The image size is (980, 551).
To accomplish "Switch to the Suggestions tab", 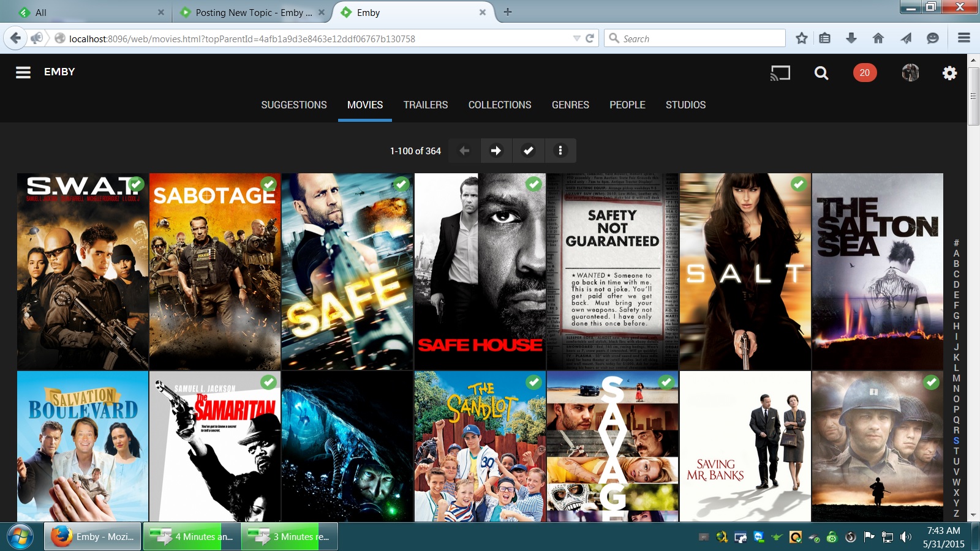I will (x=294, y=105).
